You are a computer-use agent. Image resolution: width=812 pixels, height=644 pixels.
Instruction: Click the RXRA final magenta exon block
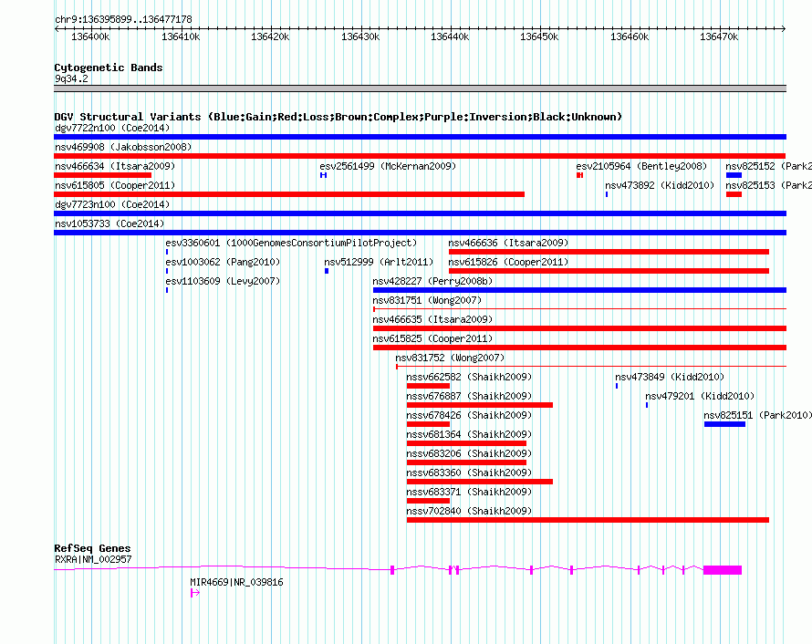click(723, 570)
